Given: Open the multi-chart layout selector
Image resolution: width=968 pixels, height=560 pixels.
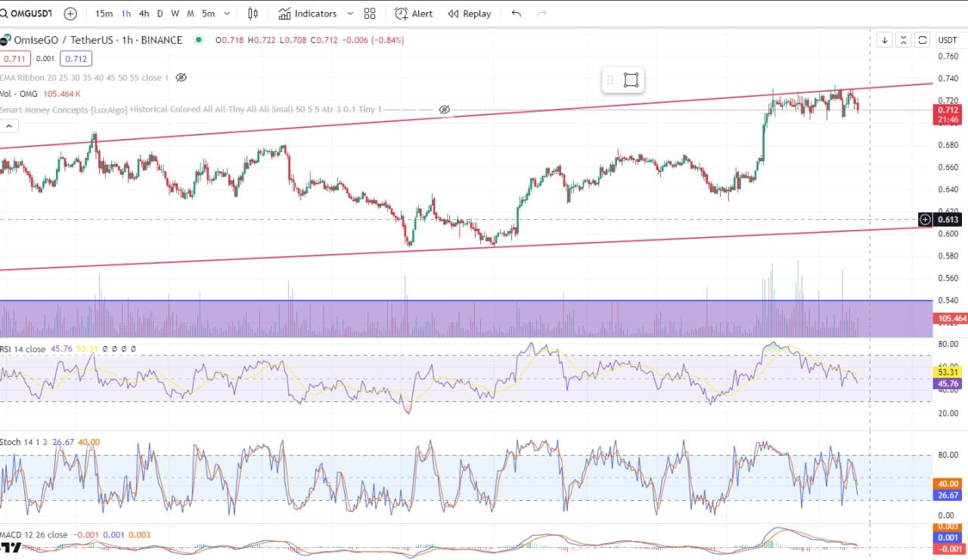Looking at the screenshot, I should pos(369,13).
